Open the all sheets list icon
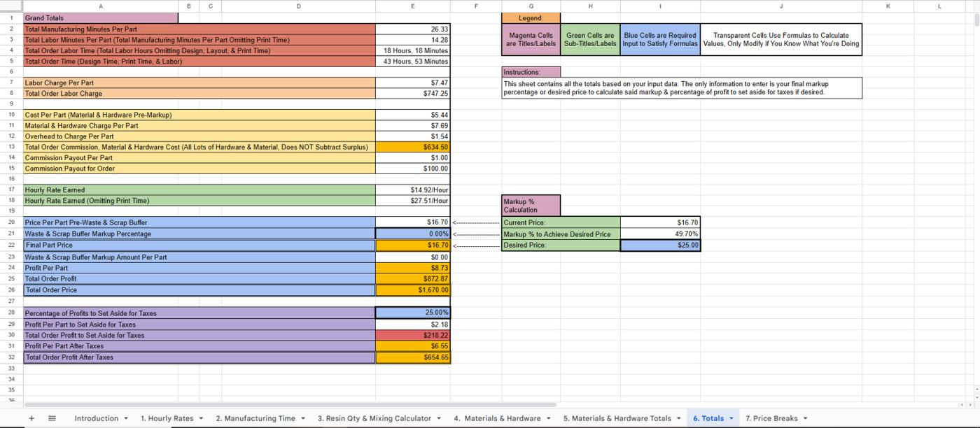The height and width of the screenshot is (428, 980). (x=52, y=418)
